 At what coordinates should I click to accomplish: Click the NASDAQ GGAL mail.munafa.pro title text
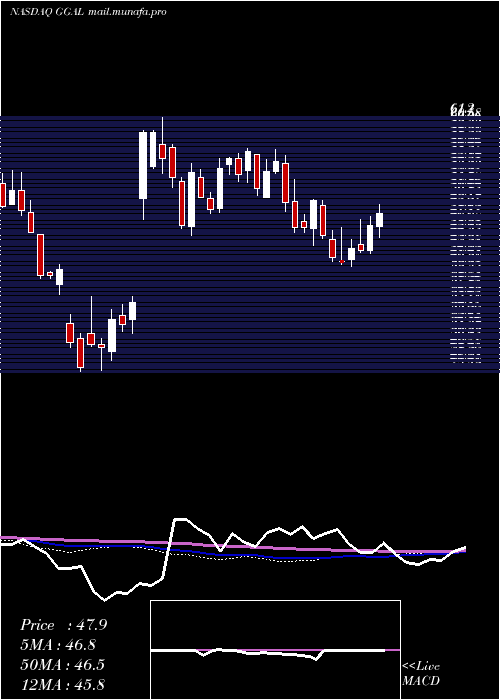[88, 12]
